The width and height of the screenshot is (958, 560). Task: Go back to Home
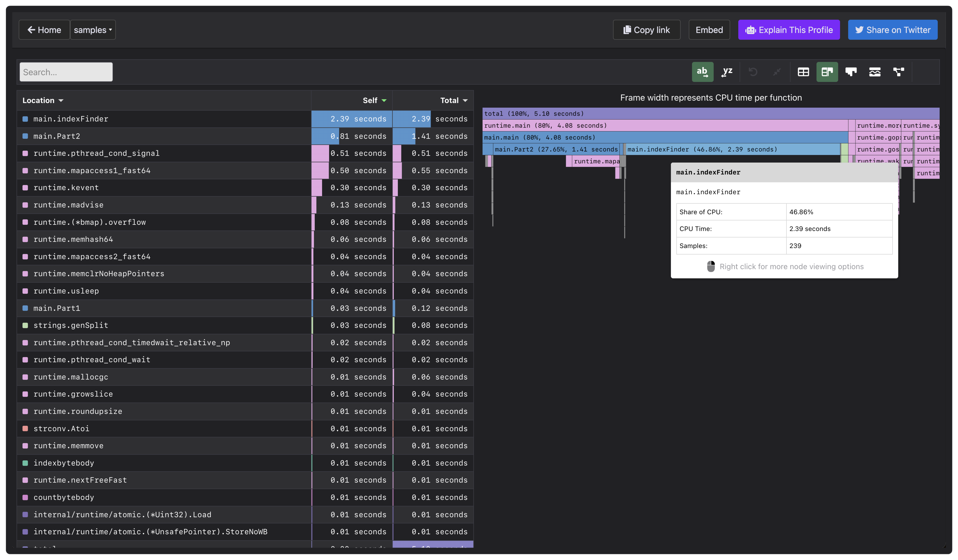point(44,30)
